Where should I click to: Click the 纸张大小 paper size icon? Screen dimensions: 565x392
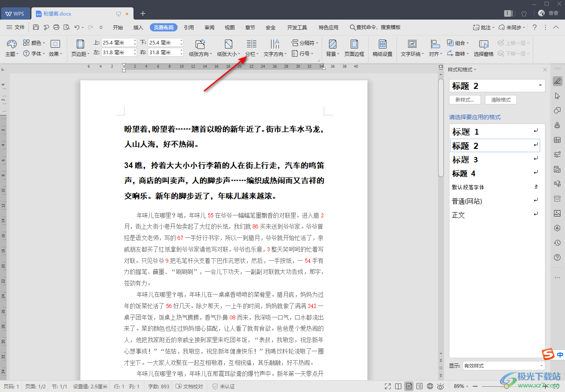pyautogui.click(x=229, y=44)
